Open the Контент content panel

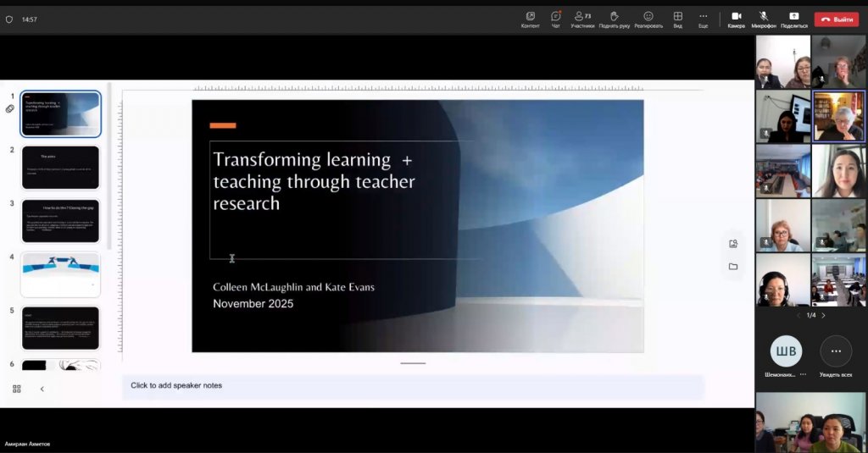click(x=530, y=19)
